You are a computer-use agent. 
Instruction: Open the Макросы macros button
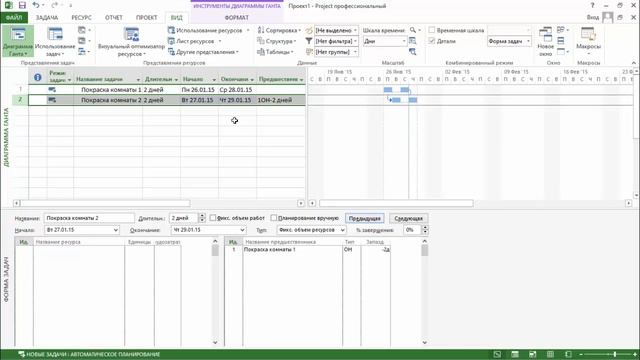[588, 42]
